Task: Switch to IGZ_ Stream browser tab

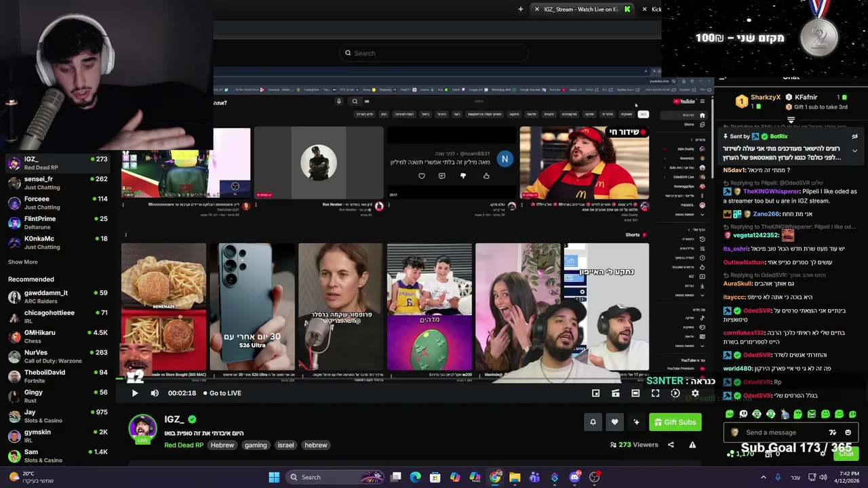Action: (581, 9)
